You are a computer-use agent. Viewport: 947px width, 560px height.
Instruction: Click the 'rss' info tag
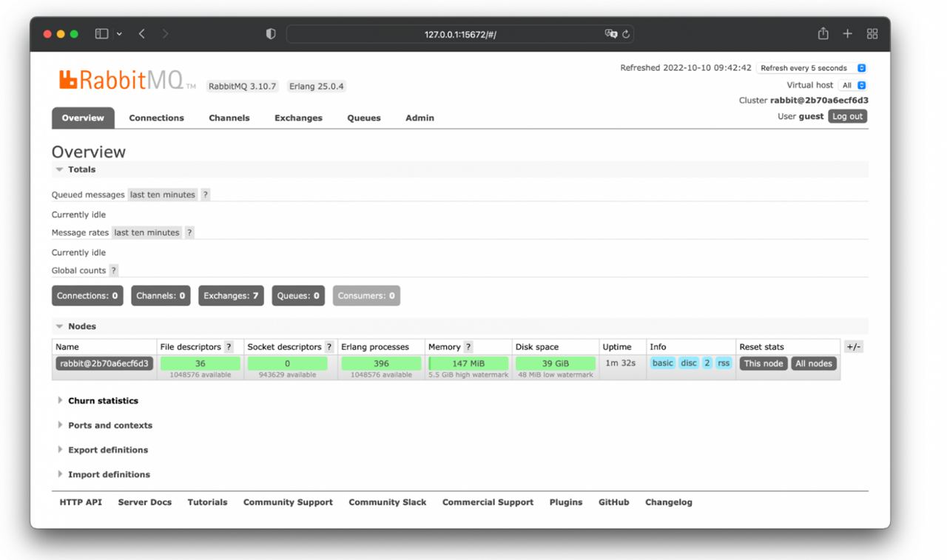[724, 363]
